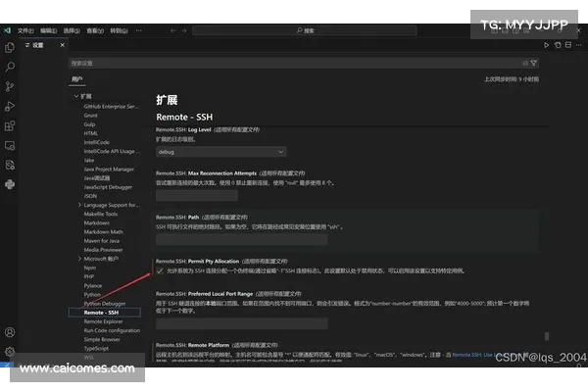Select Remote Explorer in settings tree
This screenshot has height=392, width=588.
(103, 321)
